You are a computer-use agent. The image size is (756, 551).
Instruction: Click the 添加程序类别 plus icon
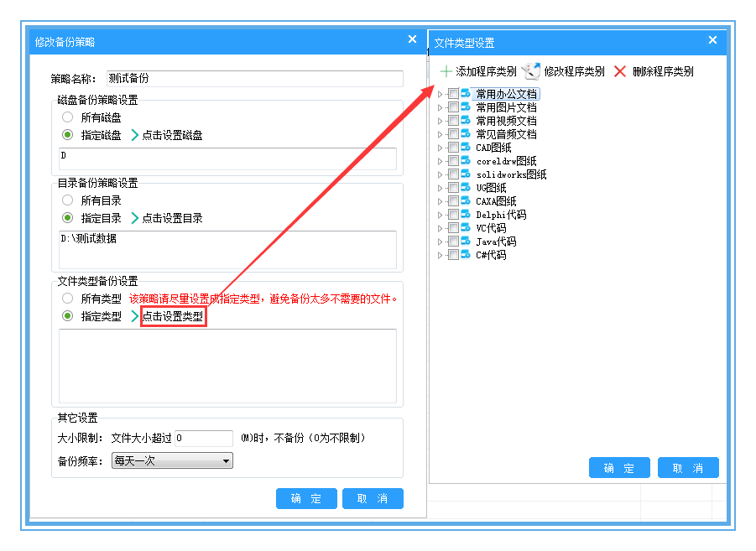tap(446, 71)
